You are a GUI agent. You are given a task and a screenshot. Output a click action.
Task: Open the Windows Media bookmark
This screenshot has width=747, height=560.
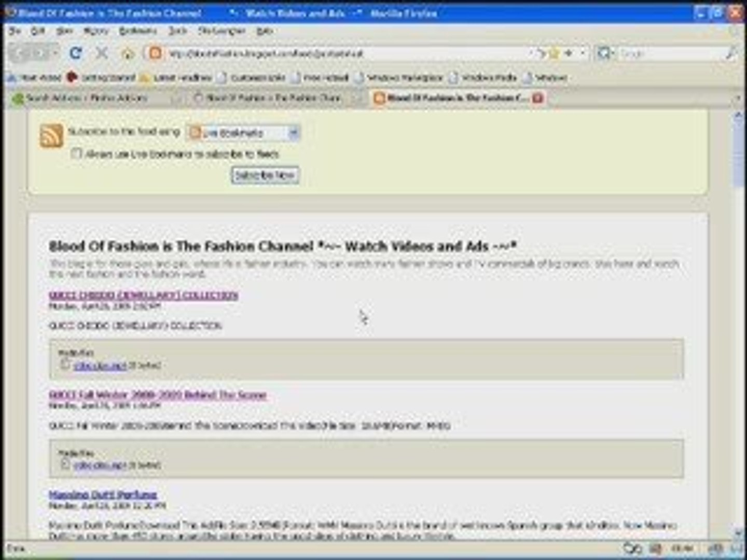pos(483,78)
